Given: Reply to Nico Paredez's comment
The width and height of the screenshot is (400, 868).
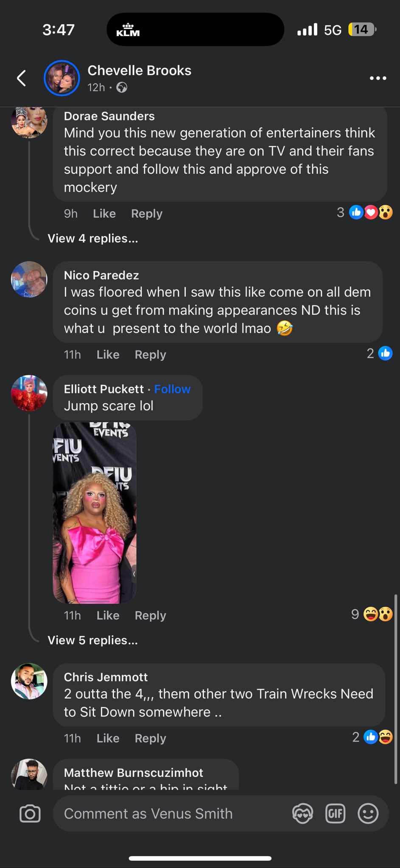Looking at the screenshot, I should [x=150, y=354].
